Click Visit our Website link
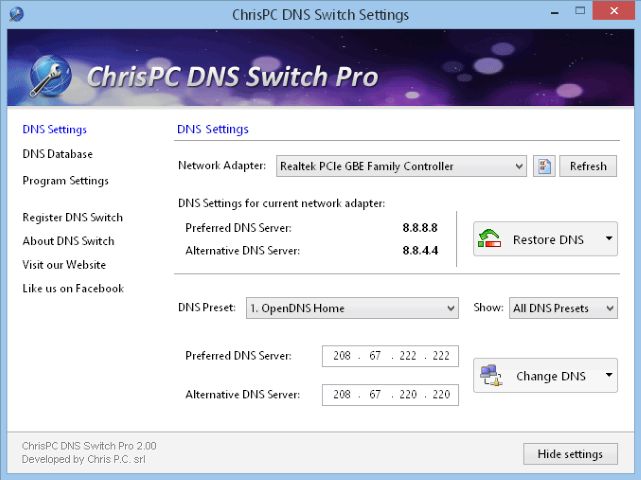The height and width of the screenshot is (480, 641). 64,265
